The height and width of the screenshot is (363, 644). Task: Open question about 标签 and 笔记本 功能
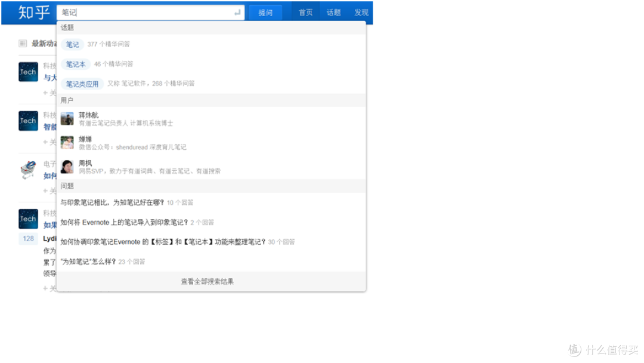coord(211,242)
